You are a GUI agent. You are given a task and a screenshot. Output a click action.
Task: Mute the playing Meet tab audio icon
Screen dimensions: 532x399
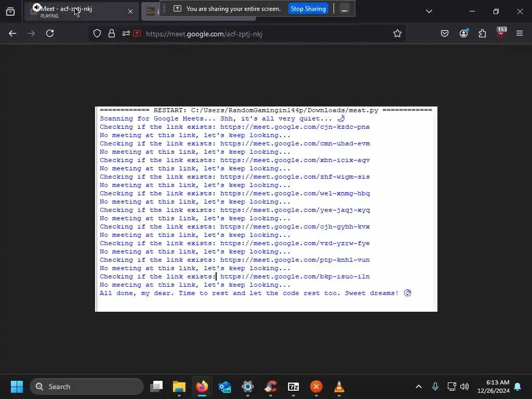[36, 7]
